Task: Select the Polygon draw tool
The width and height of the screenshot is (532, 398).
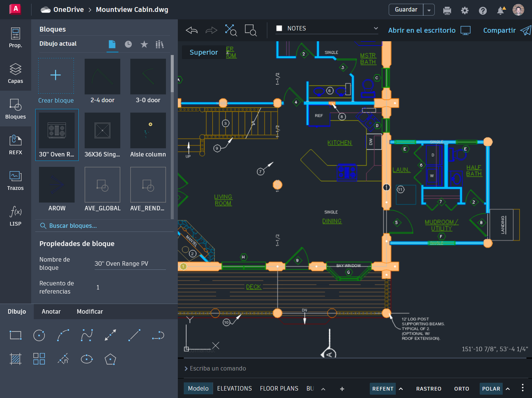Action: (110, 359)
